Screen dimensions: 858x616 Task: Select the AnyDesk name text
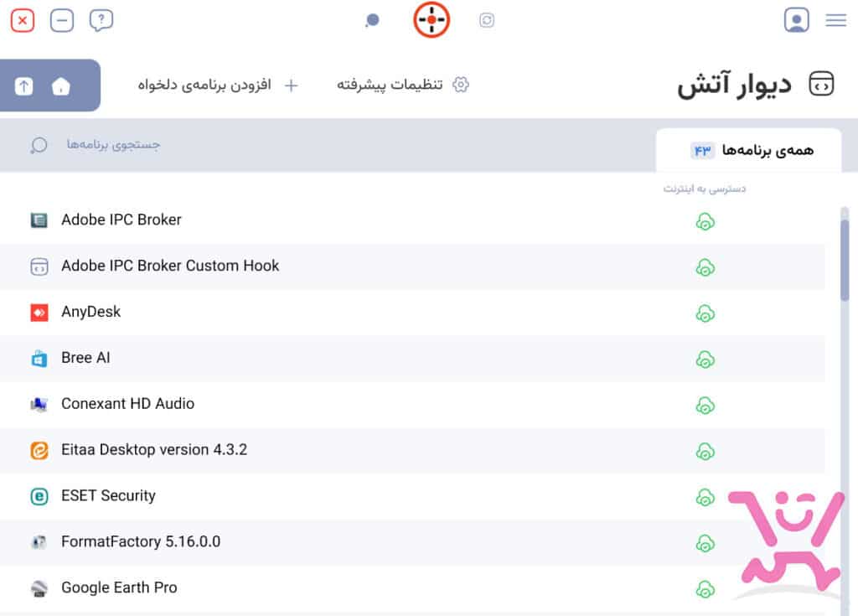tap(90, 312)
